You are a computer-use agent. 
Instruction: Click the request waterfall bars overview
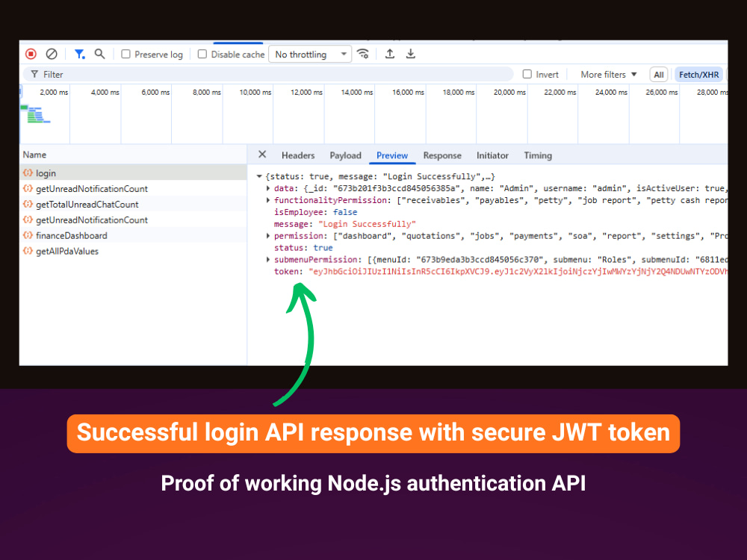pos(36,114)
